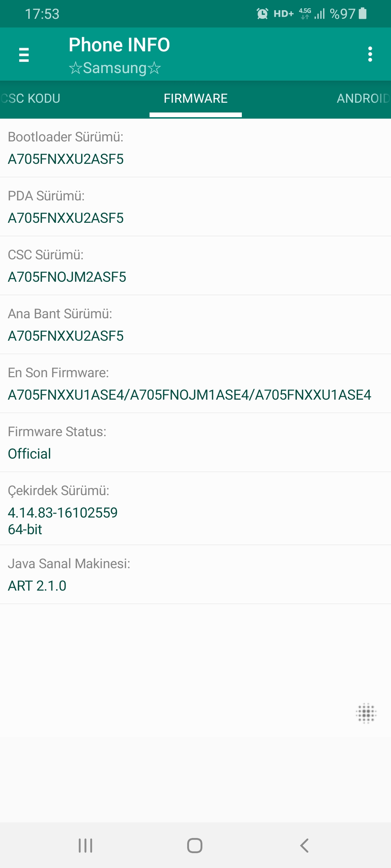
Task: Tap the dotted floating assistant icon
Action: pos(366,713)
